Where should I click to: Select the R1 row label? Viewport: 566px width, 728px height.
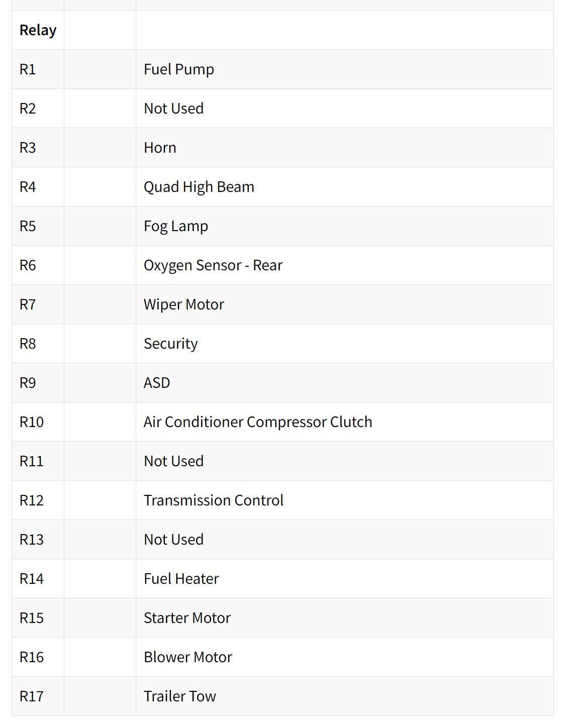[28, 69]
